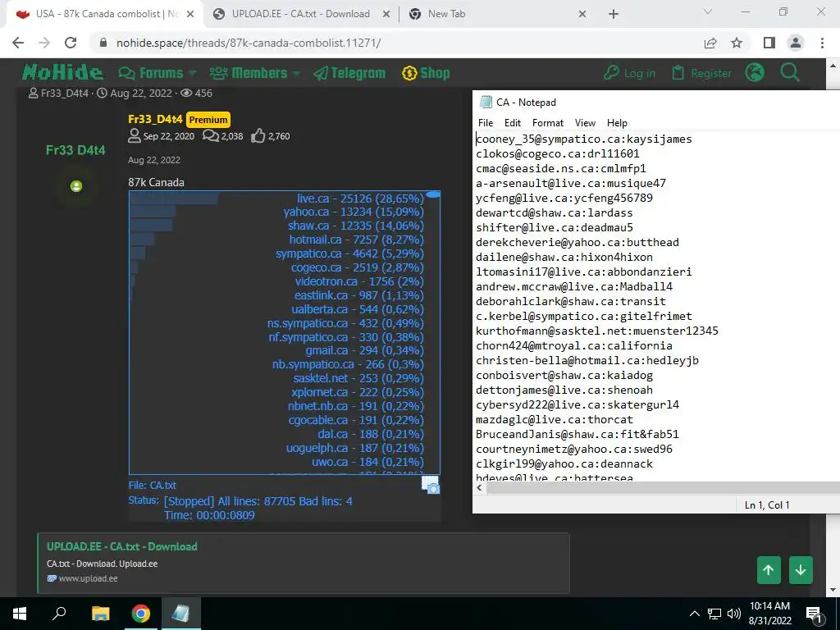Image resolution: width=840 pixels, height=630 pixels.
Task: Click the network icon in system tray
Action: coord(714,614)
